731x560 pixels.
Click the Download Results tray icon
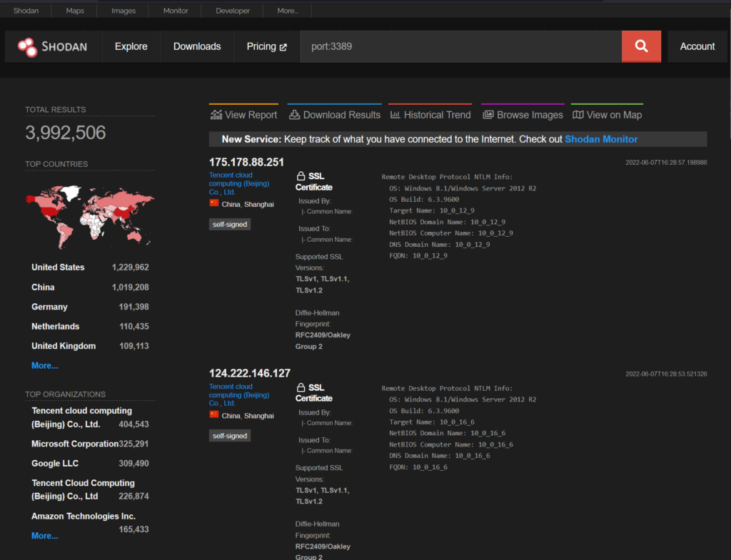pos(294,115)
